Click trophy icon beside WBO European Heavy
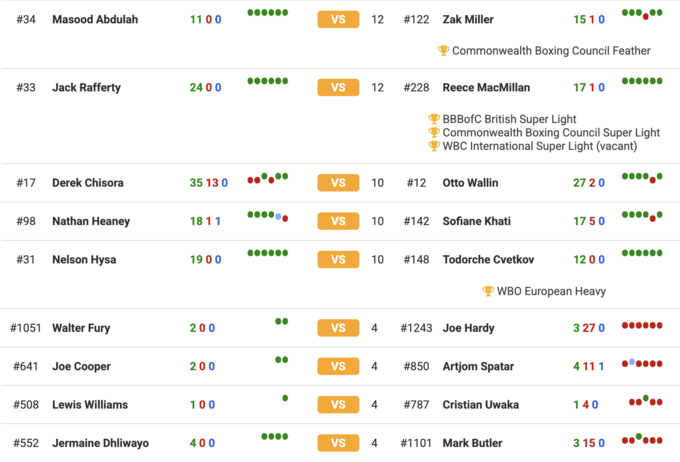680x462 pixels. click(488, 292)
